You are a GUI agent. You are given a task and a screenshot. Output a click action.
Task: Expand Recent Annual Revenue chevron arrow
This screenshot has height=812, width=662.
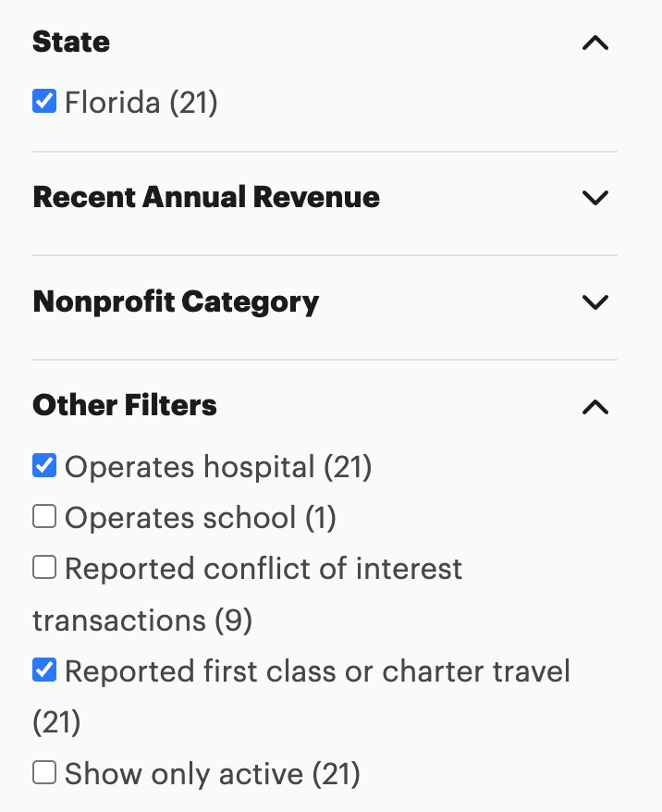click(x=595, y=197)
